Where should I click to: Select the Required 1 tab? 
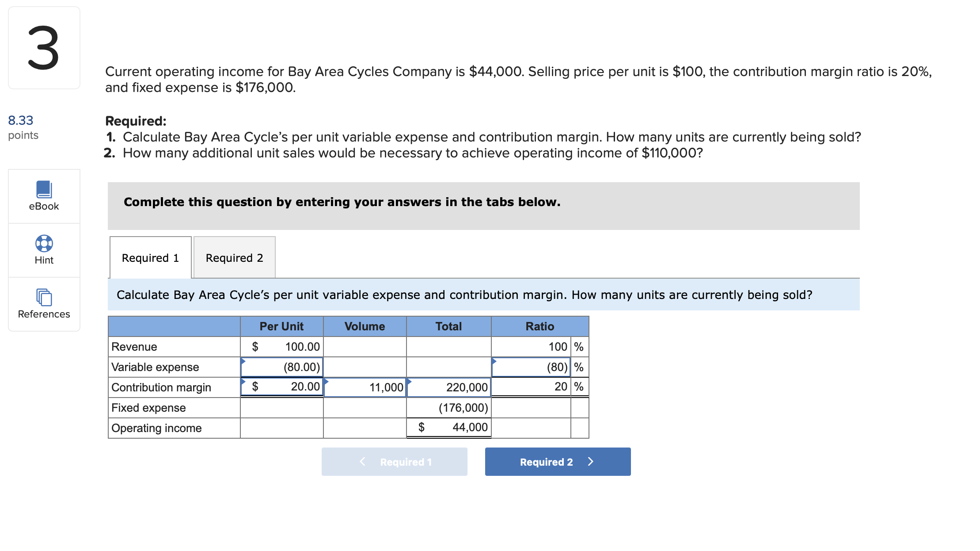(x=150, y=257)
